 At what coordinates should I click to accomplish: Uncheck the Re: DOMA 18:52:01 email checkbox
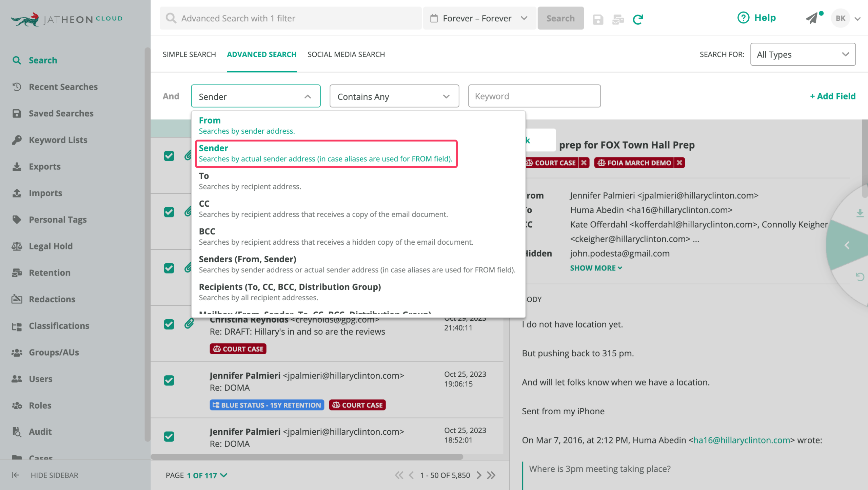[x=169, y=436]
